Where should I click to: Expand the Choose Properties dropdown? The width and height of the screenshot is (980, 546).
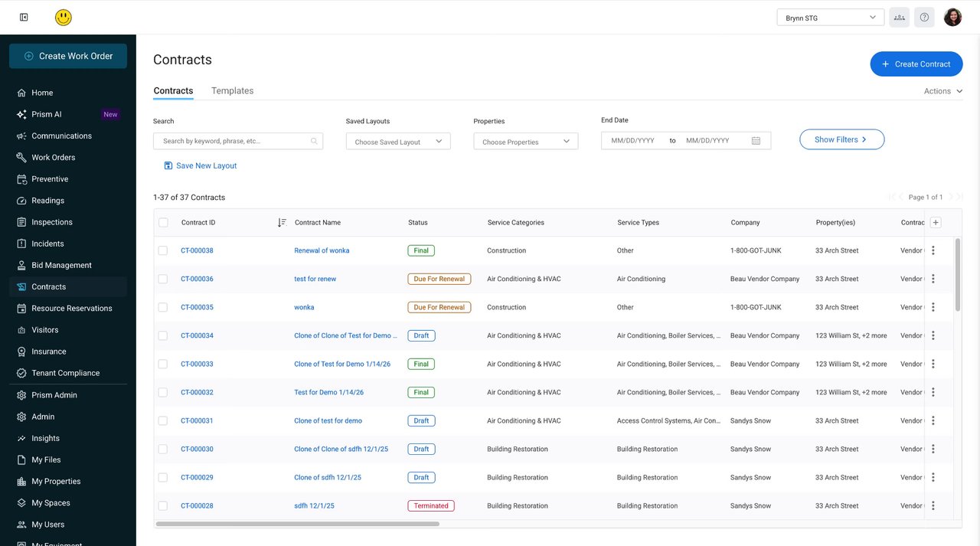coord(526,142)
